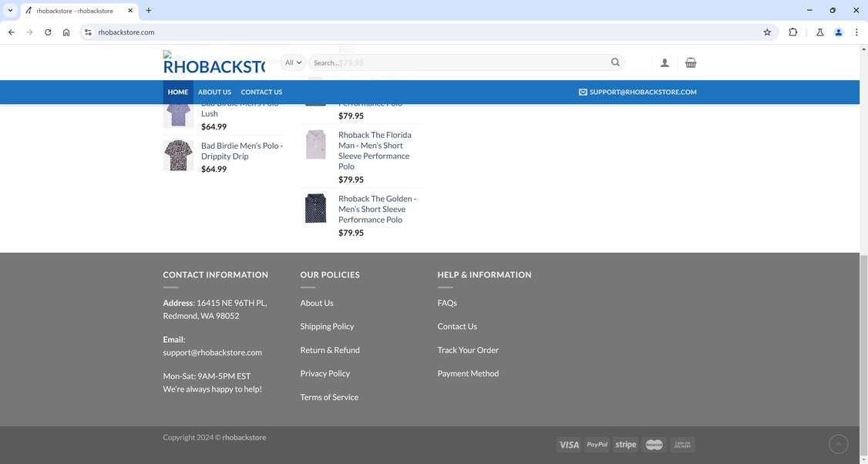
Task: View site information icon in address bar
Action: point(88,32)
